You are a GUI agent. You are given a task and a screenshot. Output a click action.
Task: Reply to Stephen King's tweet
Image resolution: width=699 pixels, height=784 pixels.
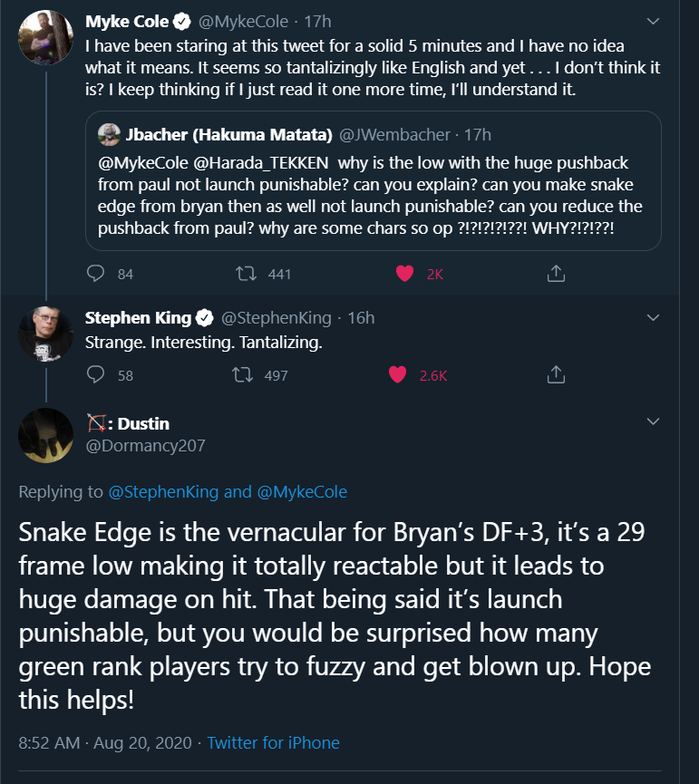point(96,374)
